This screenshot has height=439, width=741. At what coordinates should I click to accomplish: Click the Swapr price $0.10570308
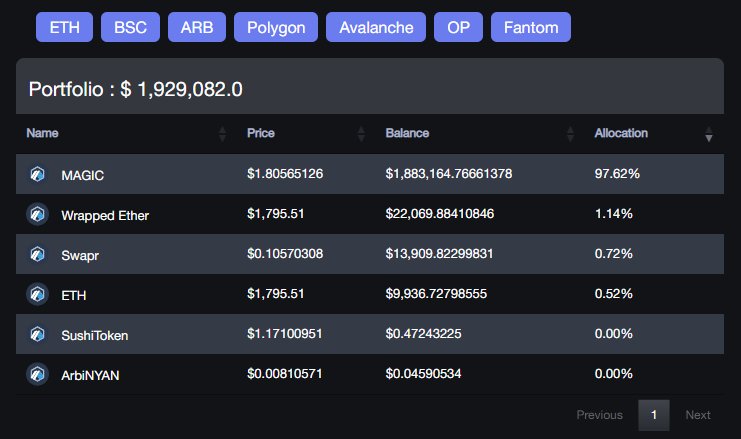point(285,254)
